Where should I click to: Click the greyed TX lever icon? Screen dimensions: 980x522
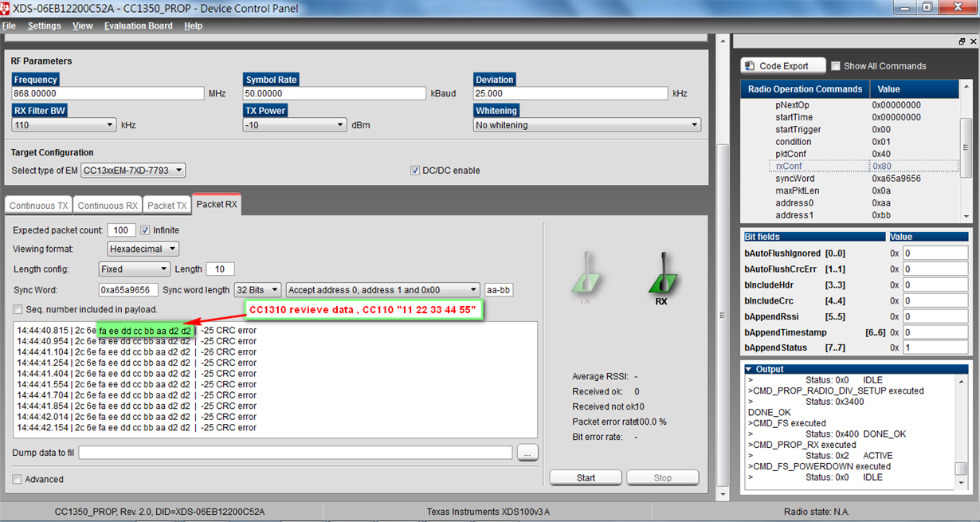[x=586, y=273]
